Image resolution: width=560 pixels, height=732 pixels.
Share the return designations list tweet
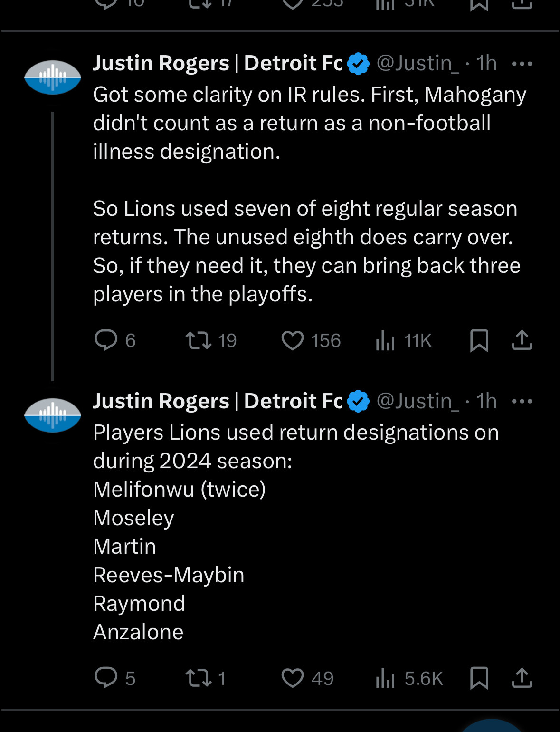pyautogui.click(x=522, y=678)
